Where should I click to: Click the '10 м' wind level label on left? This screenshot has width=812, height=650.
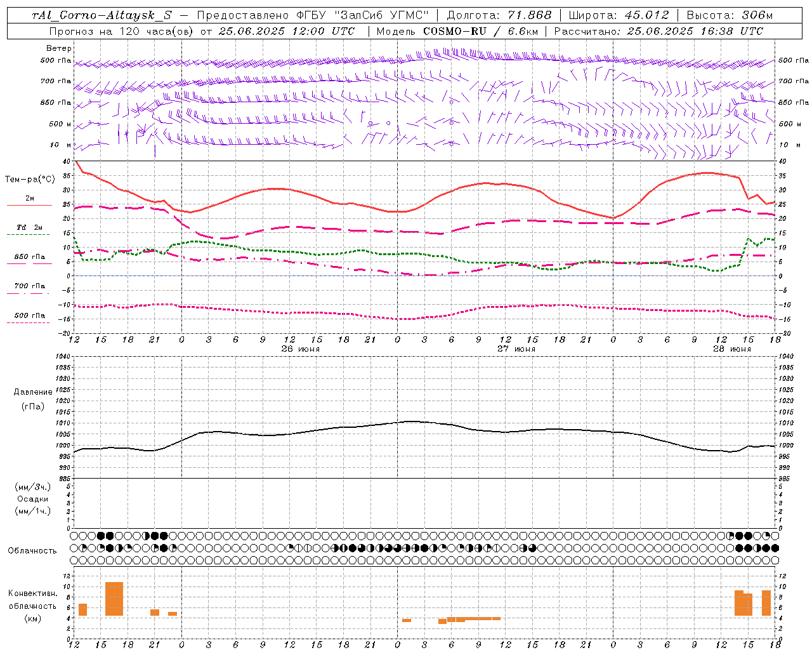point(60,145)
